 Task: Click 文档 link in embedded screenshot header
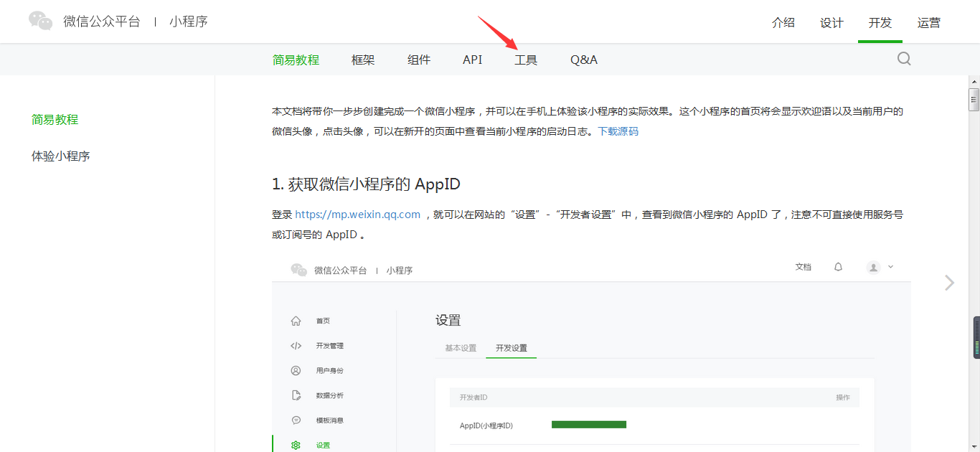804,267
